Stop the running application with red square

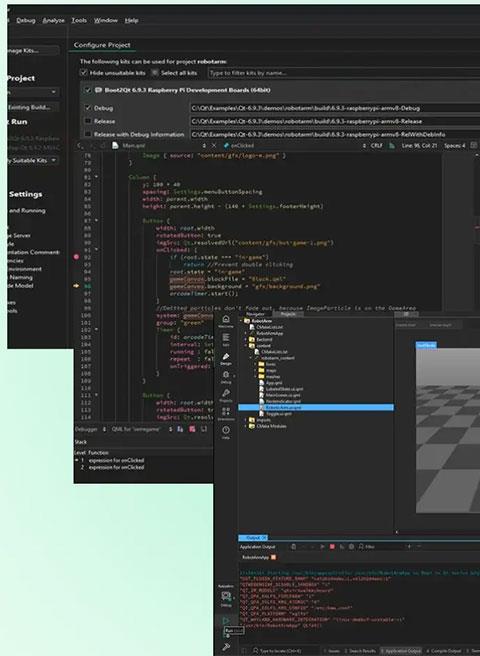(x=332, y=546)
